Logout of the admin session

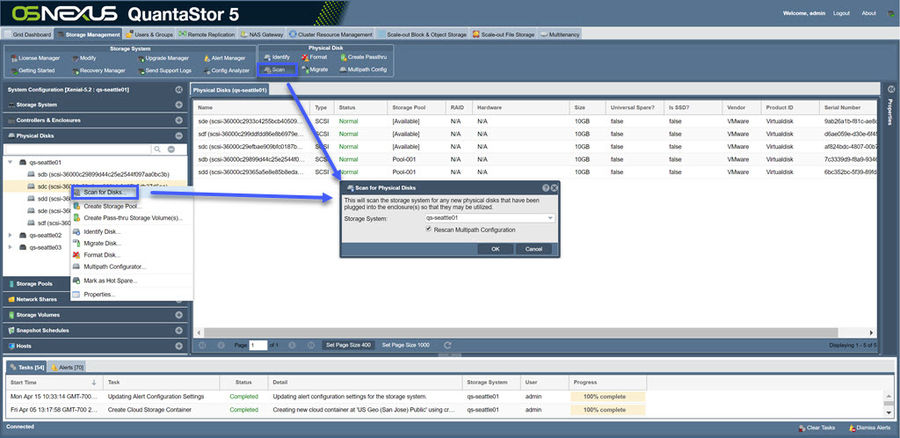pos(841,13)
